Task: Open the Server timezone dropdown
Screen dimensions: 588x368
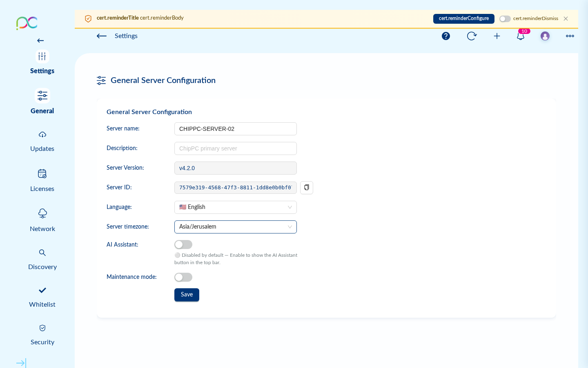Action: coord(236,227)
